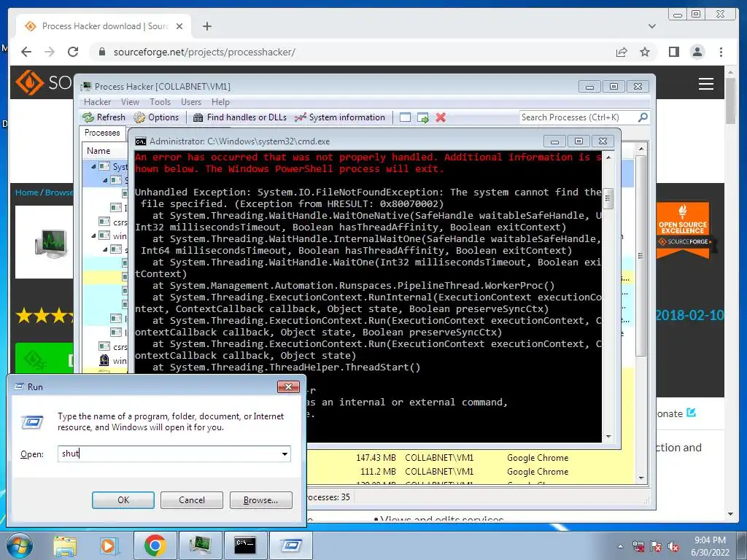The height and width of the screenshot is (560, 747).
Task: Click the search magnifier in Process Hacker
Action: tap(643, 117)
